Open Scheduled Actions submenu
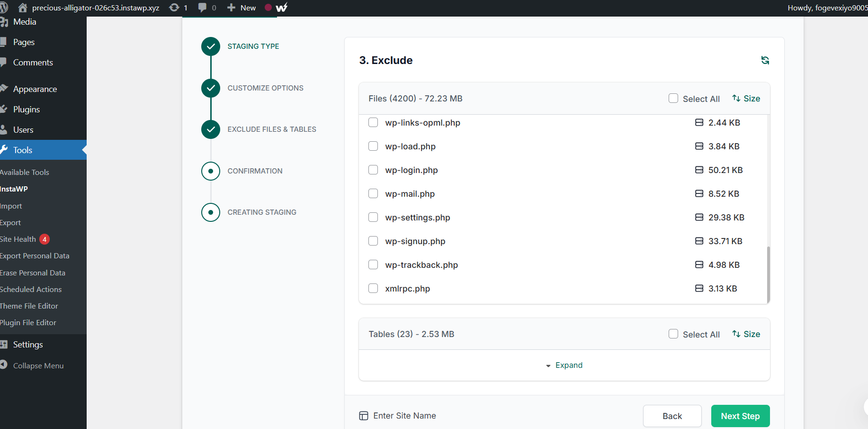Viewport: 868px width, 429px height. point(31,290)
